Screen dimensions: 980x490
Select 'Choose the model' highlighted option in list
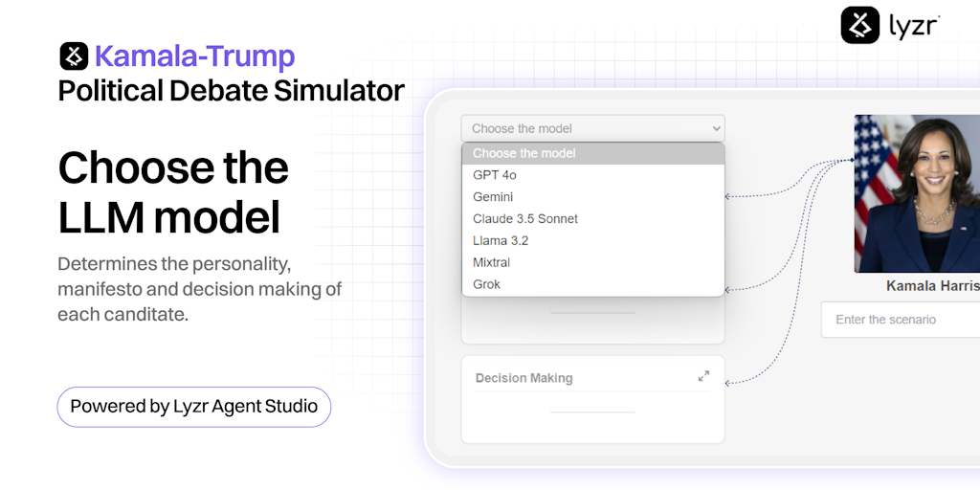592,153
